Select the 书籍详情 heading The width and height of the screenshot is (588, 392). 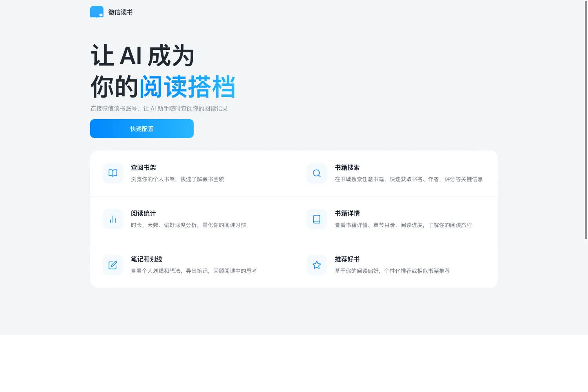(347, 214)
